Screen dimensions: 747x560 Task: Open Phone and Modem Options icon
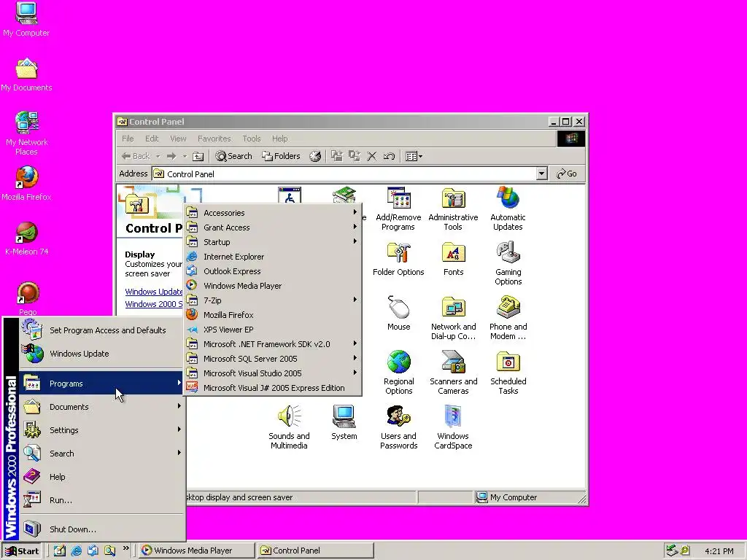coord(508,318)
